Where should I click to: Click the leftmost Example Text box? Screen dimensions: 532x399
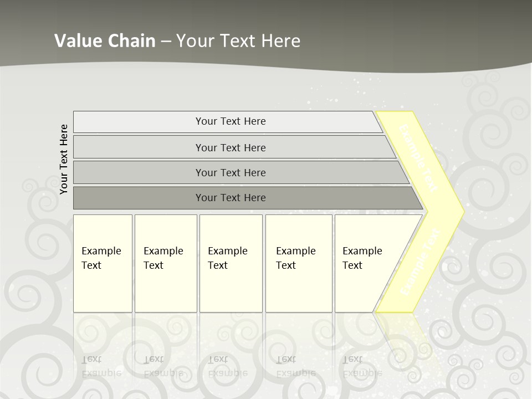tap(103, 263)
